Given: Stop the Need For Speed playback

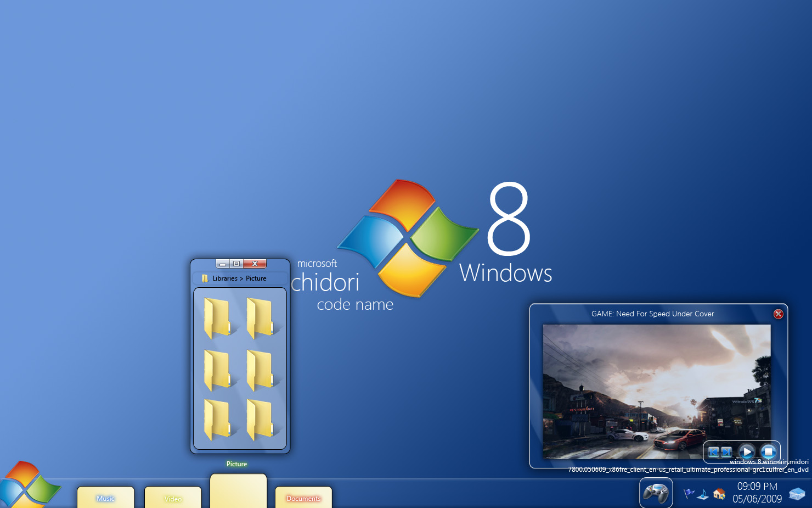Looking at the screenshot, I should click(x=768, y=451).
